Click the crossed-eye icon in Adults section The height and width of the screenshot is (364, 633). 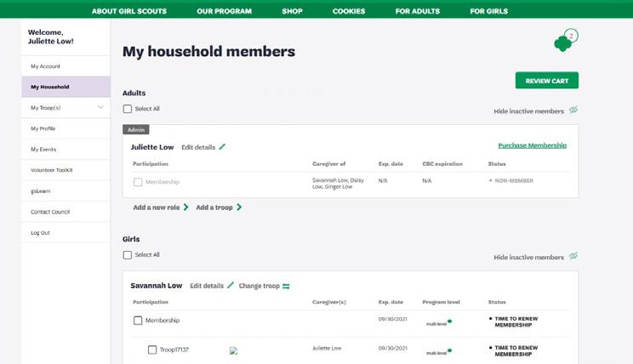(573, 111)
